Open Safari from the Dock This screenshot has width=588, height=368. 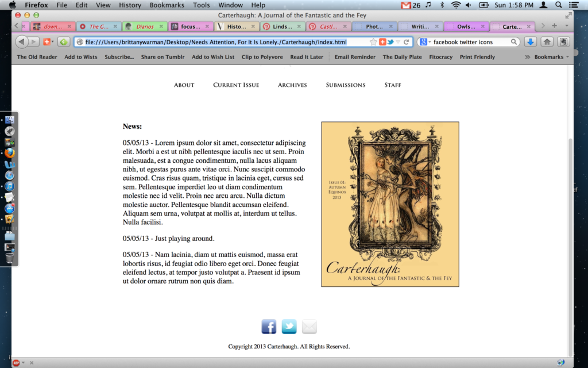point(9,175)
